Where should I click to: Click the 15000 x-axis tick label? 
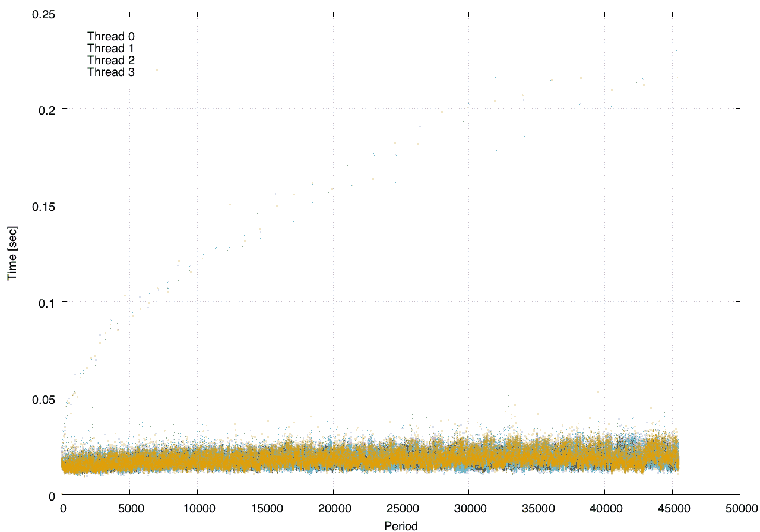coord(265,508)
